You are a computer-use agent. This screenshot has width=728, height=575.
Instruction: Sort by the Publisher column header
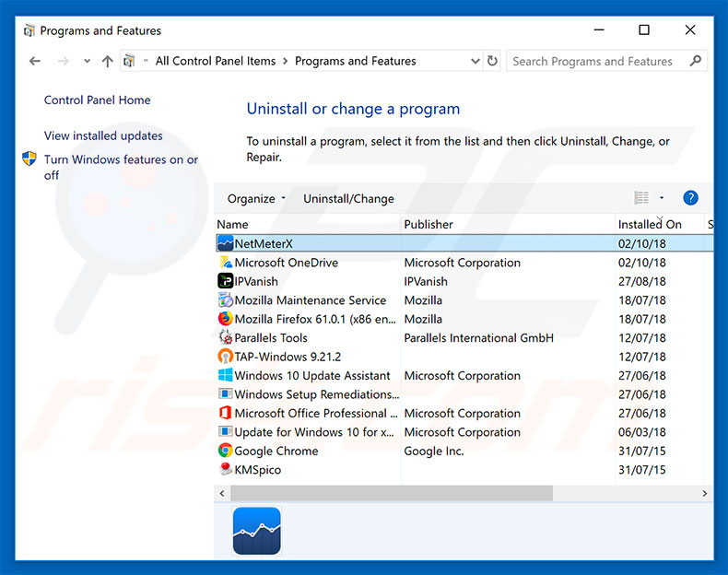[x=429, y=224]
